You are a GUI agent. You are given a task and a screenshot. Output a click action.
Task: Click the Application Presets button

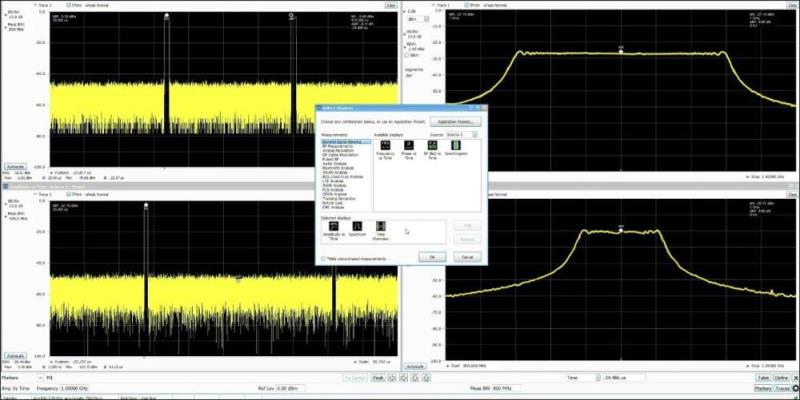457,122
